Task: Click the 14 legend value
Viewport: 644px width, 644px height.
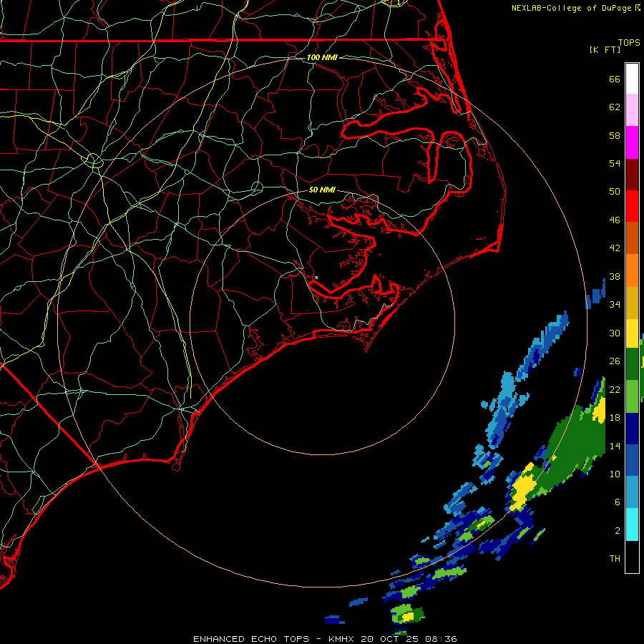Action: click(x=615, y=446)
